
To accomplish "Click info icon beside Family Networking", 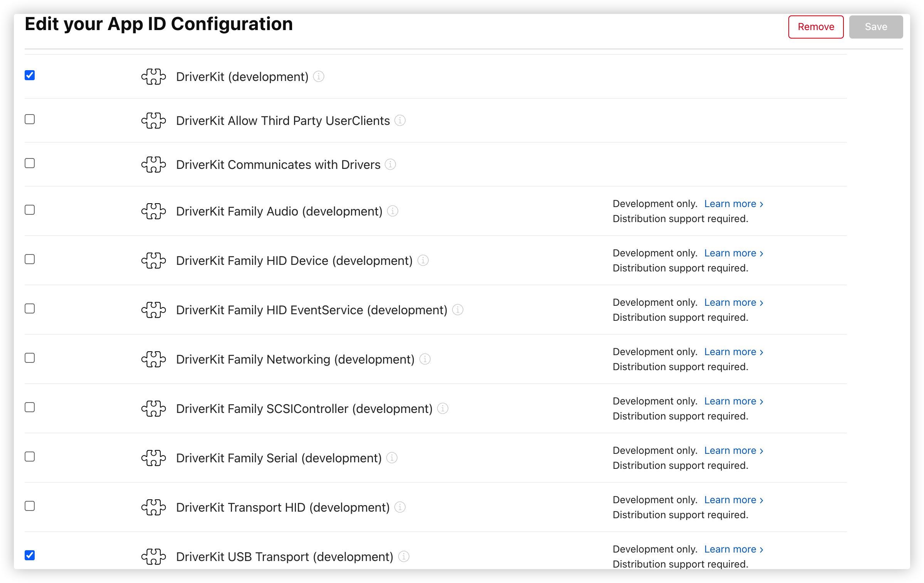I will [x=425, y=359].
